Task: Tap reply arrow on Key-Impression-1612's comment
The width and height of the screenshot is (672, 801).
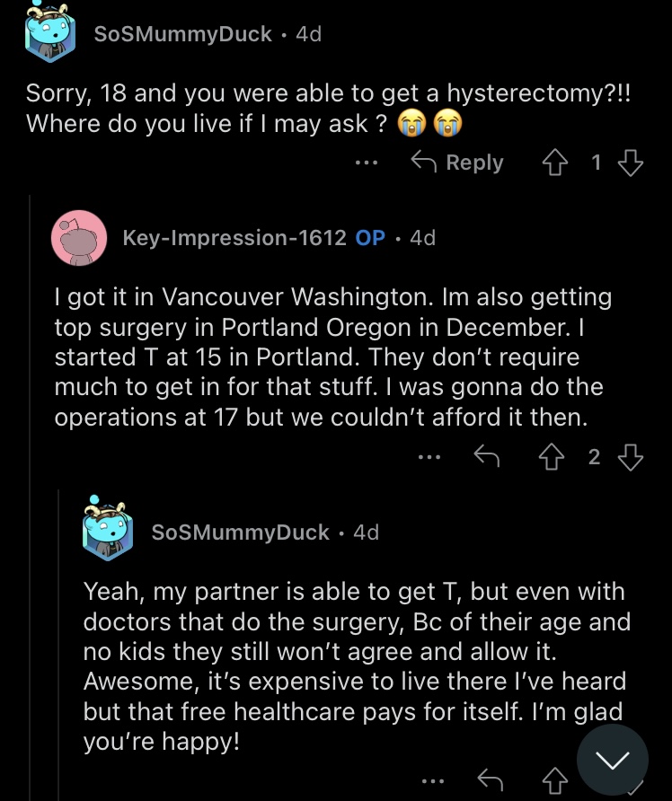Action: point(487,456)
